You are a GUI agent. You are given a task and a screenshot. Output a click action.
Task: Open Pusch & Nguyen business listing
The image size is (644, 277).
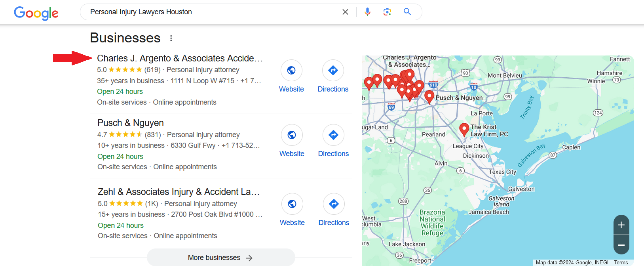131,123
